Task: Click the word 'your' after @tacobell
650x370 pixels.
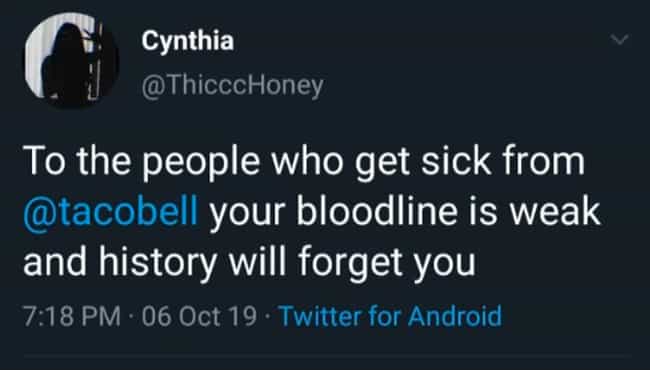Action: [247, 214]
